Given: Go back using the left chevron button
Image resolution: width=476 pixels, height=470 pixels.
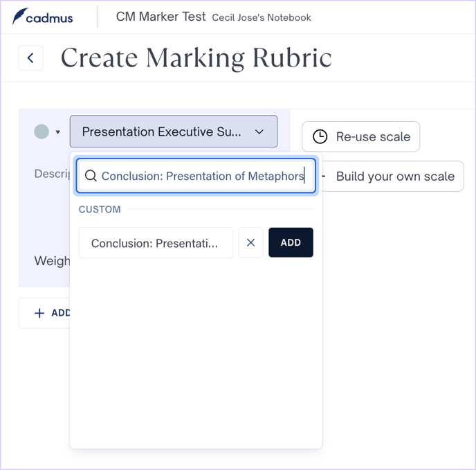Looking at the screenshot, I should (30, 58).
